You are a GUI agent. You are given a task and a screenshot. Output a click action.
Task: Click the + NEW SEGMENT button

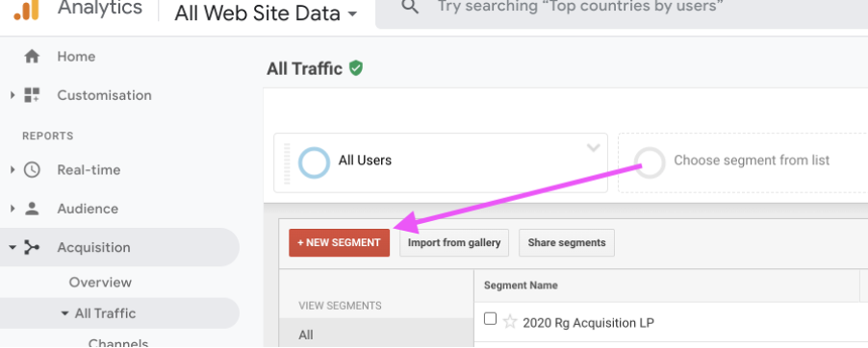pyautogui.click(x=340, y=243)
